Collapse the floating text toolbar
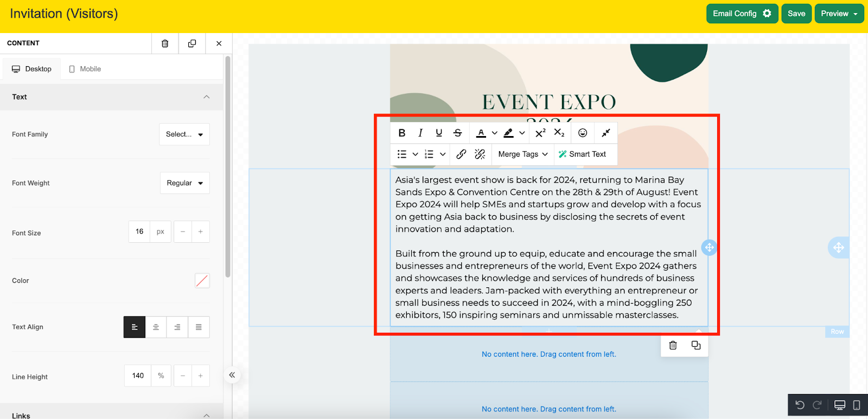Viewport: 868px width, 419px height. pyautogui.click(x=606, y=133)
